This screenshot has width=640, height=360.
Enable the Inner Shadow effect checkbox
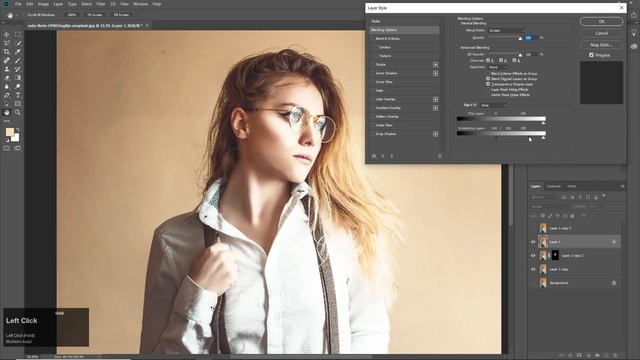(x=373, y=73)
